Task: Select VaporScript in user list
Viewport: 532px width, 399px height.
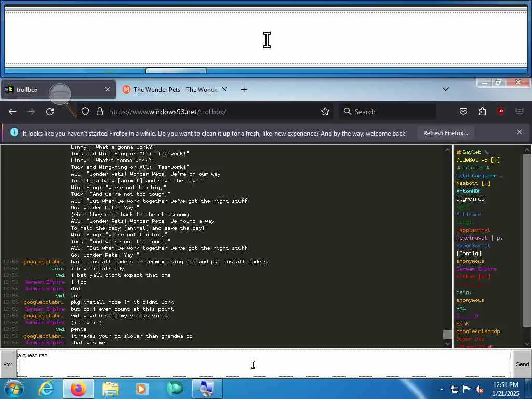Action: [x=473, y=246]
